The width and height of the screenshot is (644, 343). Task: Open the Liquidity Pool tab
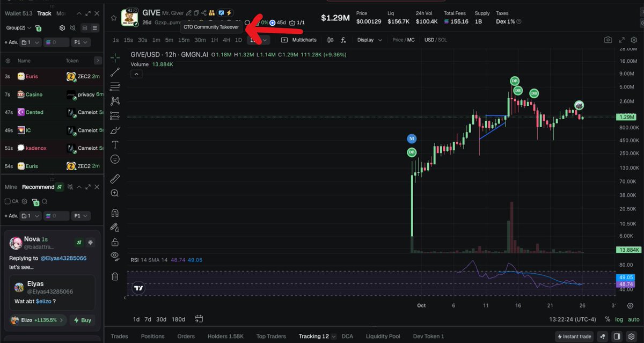383,337
